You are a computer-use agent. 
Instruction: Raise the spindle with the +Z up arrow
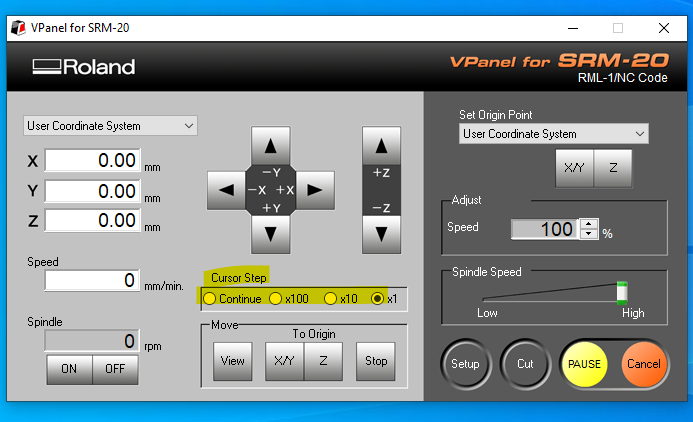(381, 146)
